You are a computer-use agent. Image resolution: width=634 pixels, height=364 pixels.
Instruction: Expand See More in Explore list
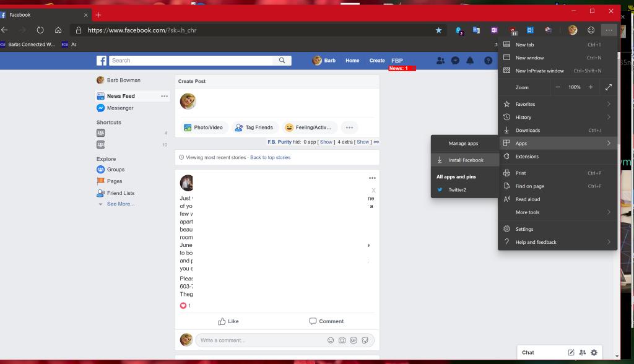click(121, 204)
